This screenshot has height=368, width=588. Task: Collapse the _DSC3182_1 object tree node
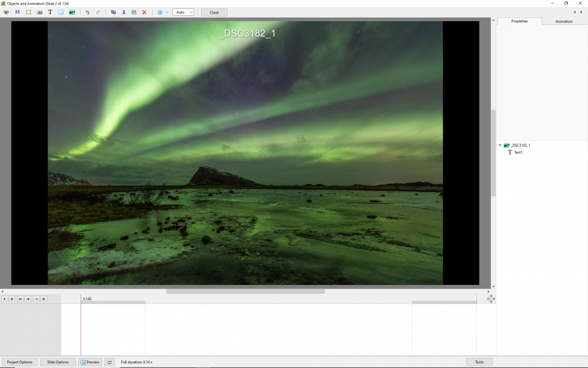coord(500,145)
